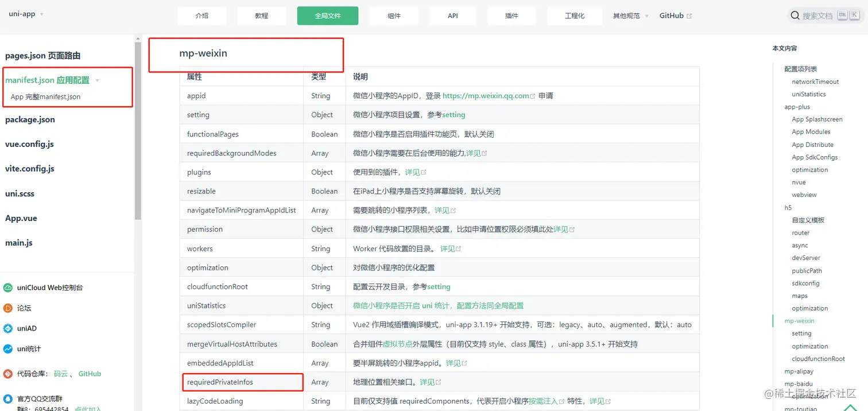868x411 pixels.
Task: Click the search magnifier icon top right
Action: point(795,15)
